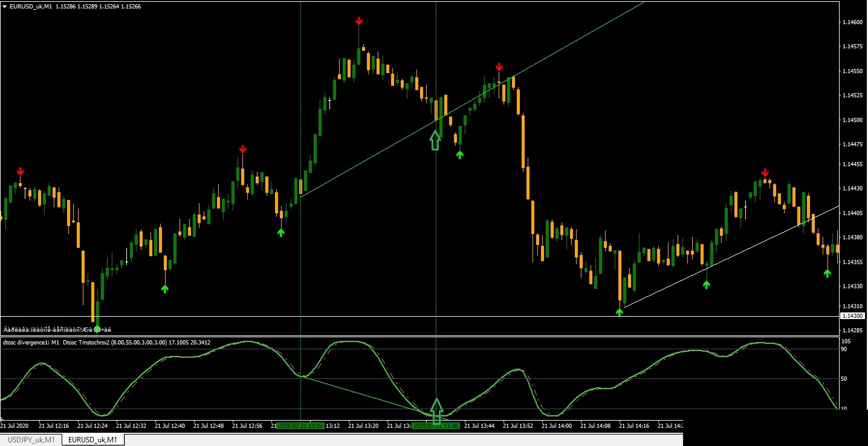Select the leftmost red down arrow signal
Image resolution: width=868 pixels, height=446 pixels.
tap(20, 172)
